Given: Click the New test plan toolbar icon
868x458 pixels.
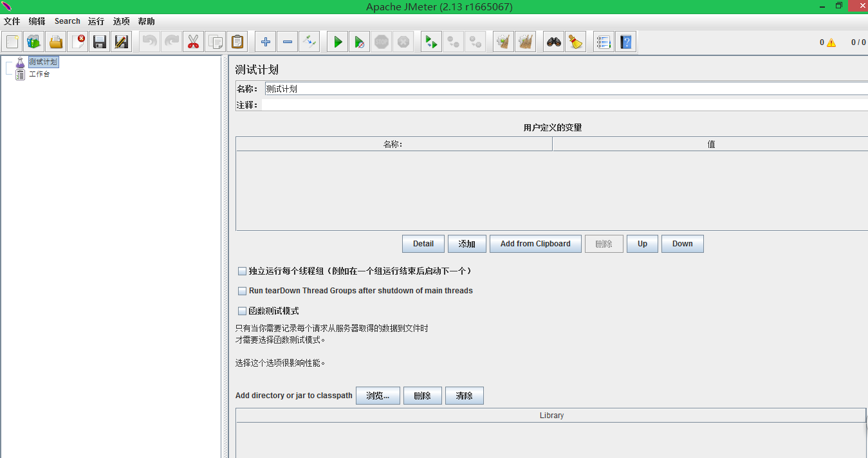Looking at the screenshot, I should (12, 42).
